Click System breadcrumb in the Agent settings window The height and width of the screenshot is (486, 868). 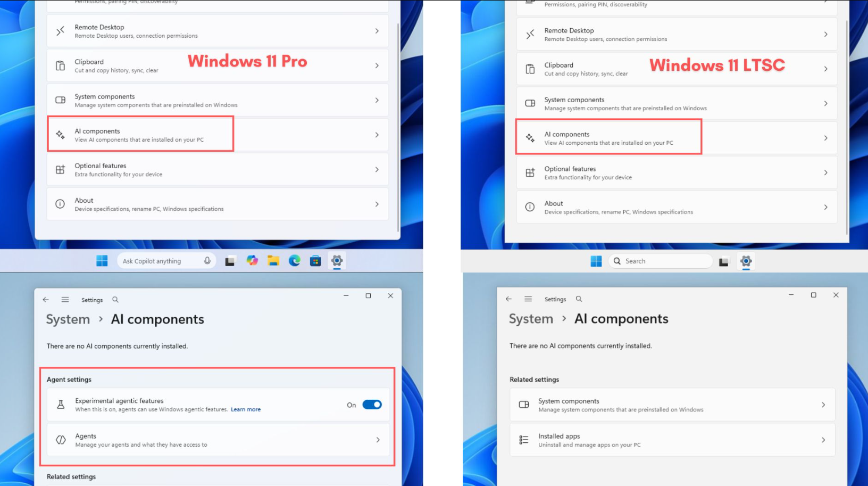pyautogui.click(x=68, y=319)
